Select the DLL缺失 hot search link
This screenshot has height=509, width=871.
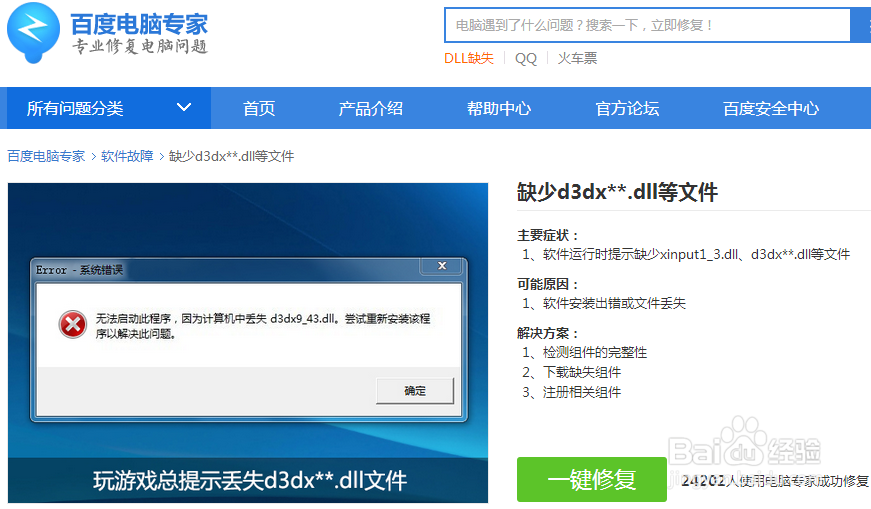(x=468, y=58)
